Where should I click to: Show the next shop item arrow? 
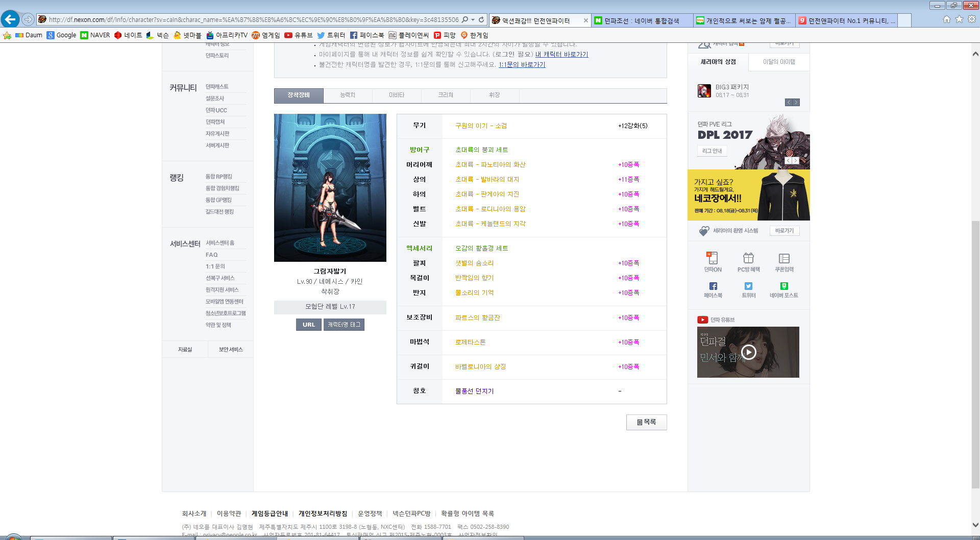point(796,103)
